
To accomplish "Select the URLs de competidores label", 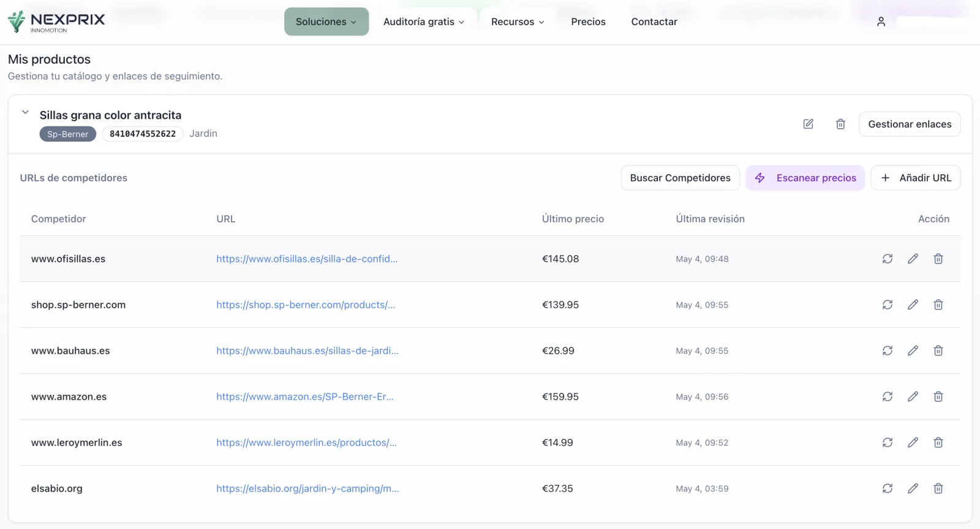I will point(73,178).
